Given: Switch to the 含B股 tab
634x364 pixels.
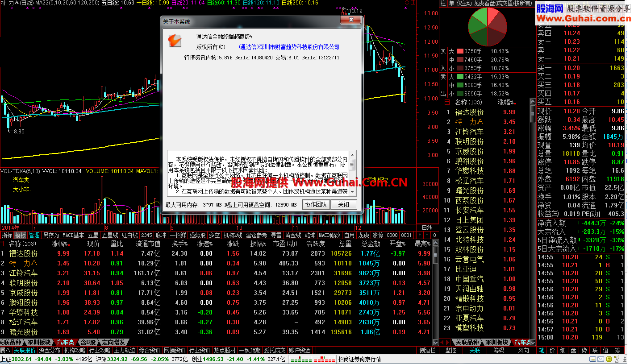Looking at the screenshot, I should [88, 342].
